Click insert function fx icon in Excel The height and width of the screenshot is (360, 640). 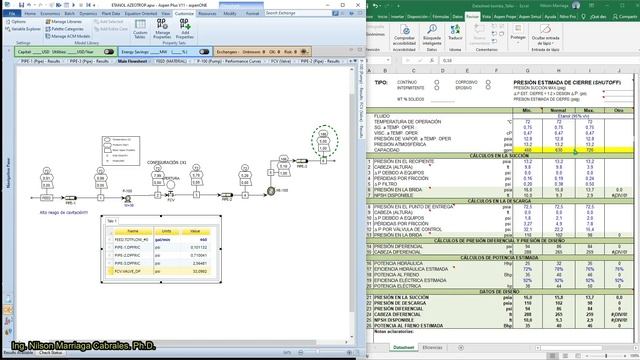coord(432,60)
